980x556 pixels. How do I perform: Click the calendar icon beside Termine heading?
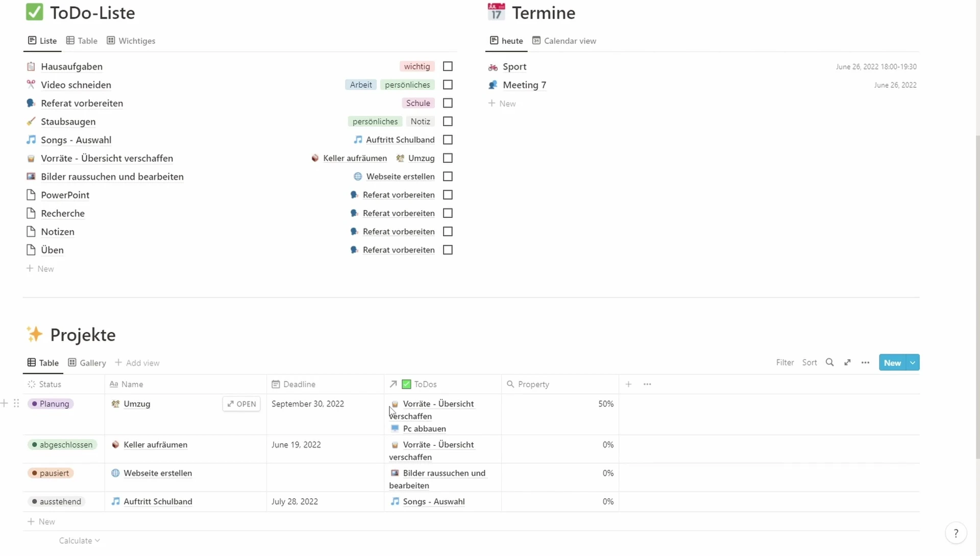(496, 12)
